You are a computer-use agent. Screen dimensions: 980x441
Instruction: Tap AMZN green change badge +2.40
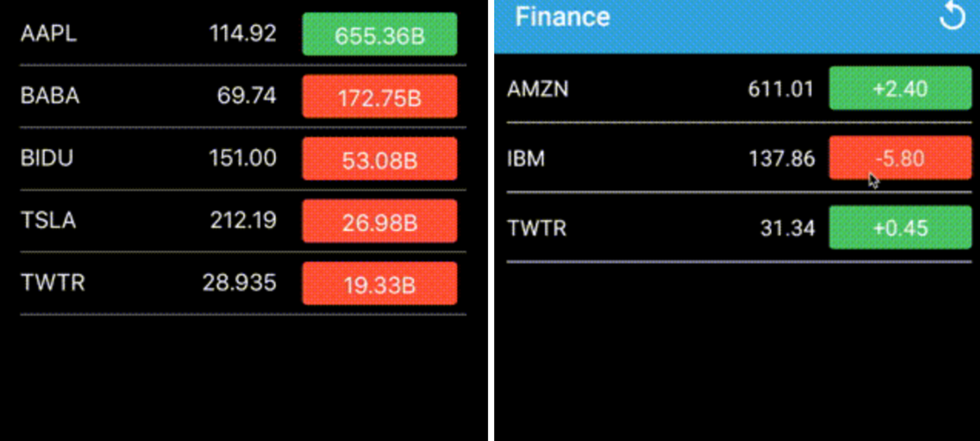pos(900,88)
